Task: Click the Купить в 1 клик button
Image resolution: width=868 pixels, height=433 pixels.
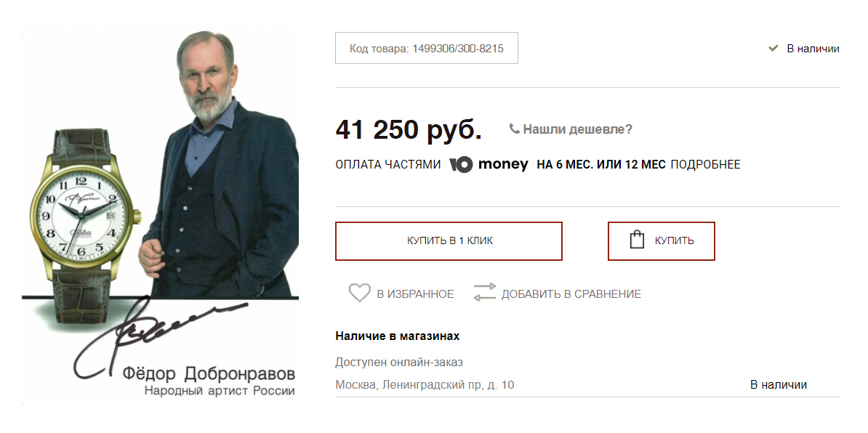Action: click(x=449, y=241)
